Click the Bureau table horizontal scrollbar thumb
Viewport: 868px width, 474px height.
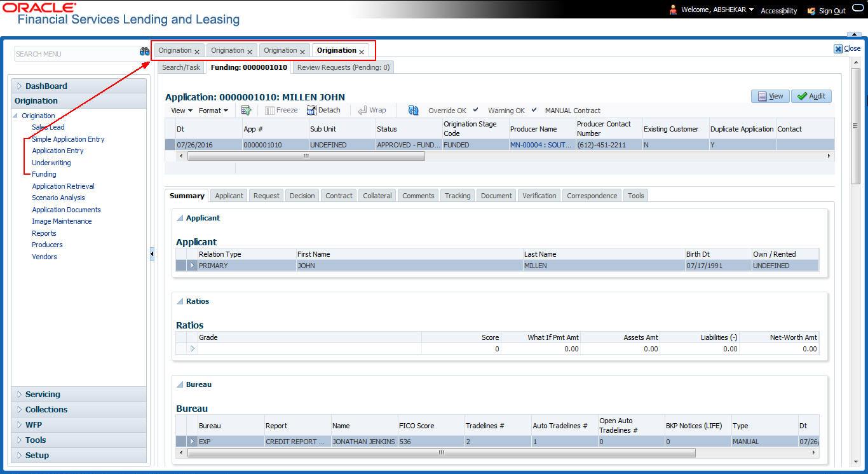[442, 452]
